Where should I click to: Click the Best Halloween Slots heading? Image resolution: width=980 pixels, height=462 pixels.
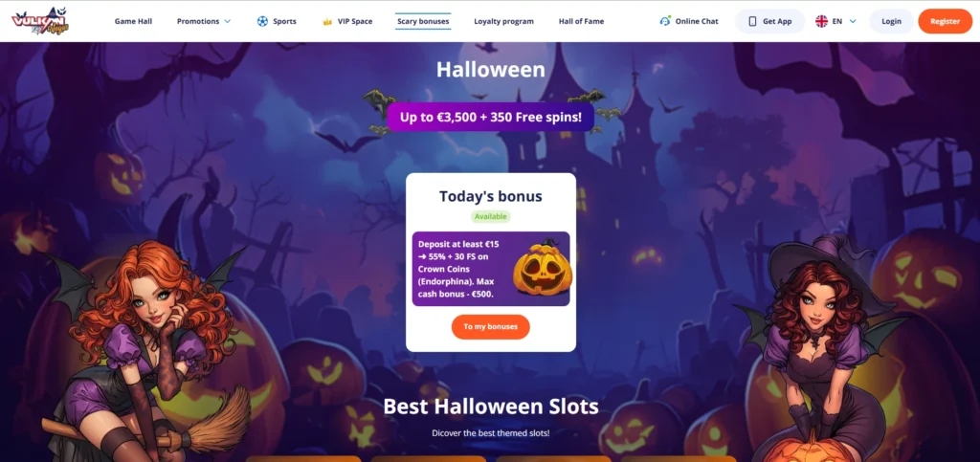pos(491,407)
